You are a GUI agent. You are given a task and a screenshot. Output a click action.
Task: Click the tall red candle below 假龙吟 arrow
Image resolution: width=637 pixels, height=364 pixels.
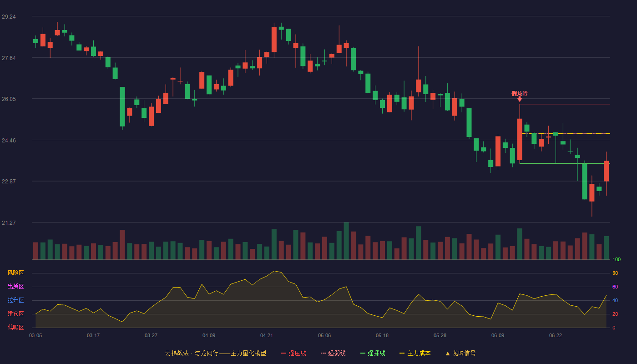[520, 139]
